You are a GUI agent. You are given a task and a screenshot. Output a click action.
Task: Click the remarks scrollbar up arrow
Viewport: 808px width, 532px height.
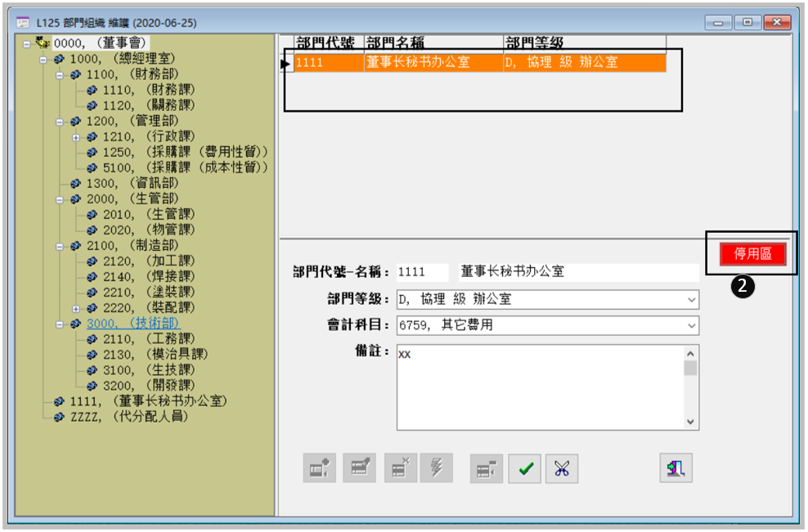coord(690,354)
